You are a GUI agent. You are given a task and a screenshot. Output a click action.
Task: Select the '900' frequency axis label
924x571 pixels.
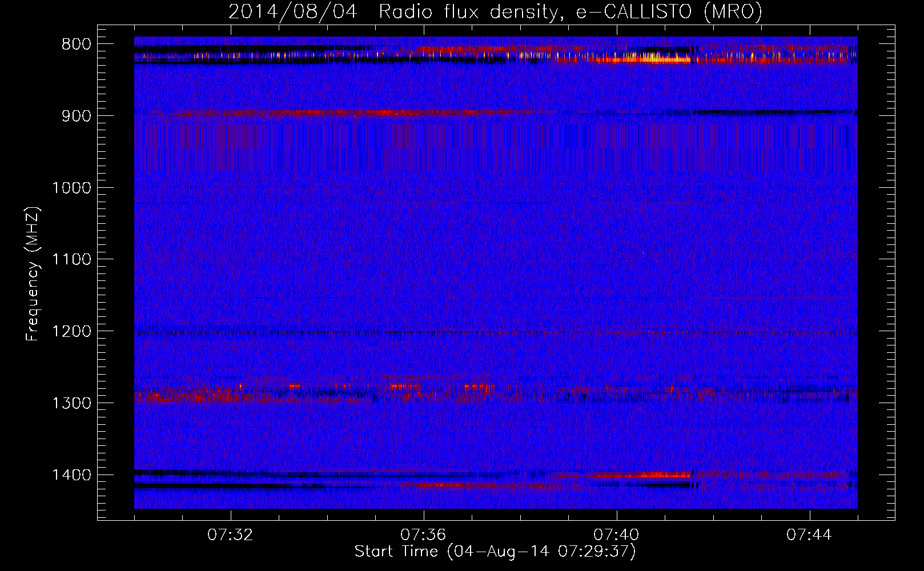click(x=76, y=116)
